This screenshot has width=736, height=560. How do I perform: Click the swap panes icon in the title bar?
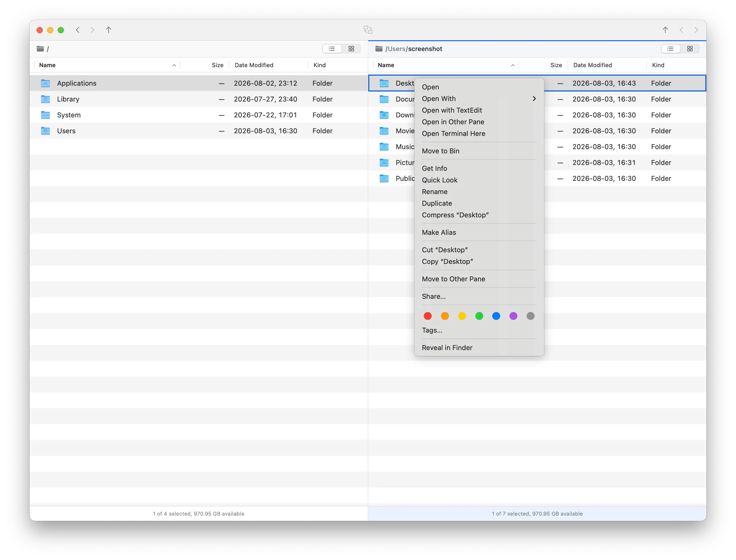coord(368,30)
